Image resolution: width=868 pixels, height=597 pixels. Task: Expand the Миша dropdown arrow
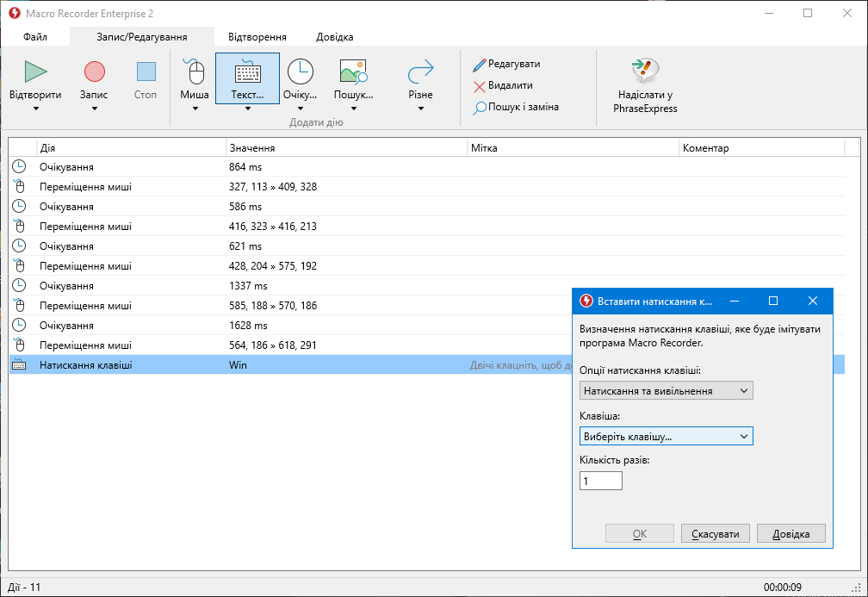coord(195,109)
